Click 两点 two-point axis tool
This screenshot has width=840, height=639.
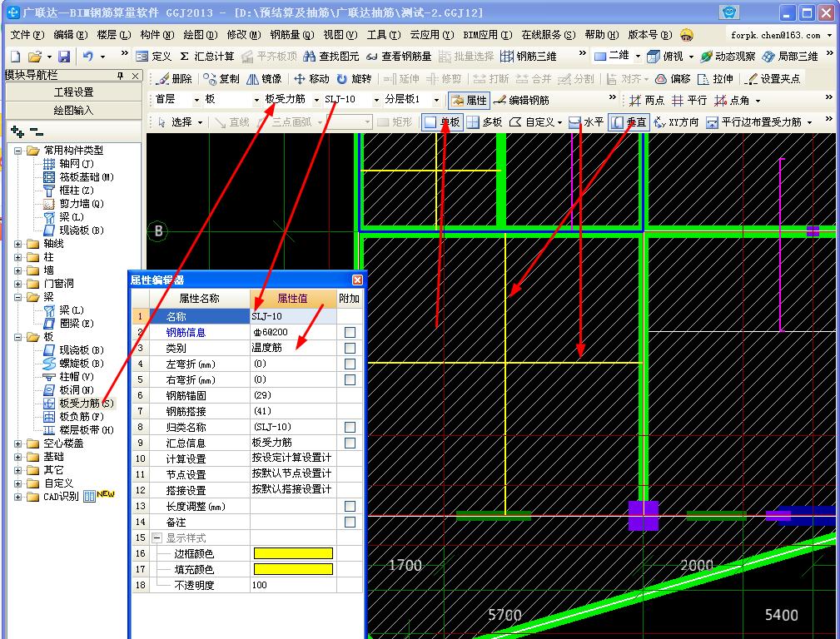(647, 100)
